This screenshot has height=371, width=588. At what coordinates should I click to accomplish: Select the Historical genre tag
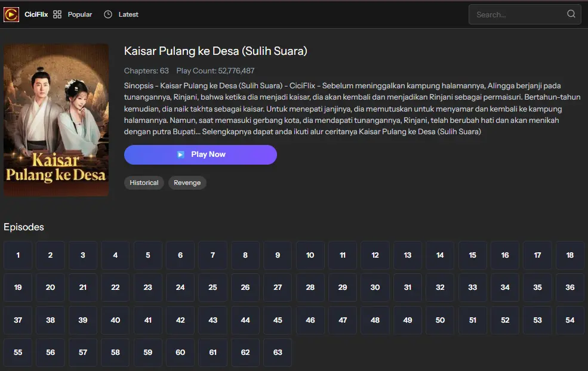(144, 183)
